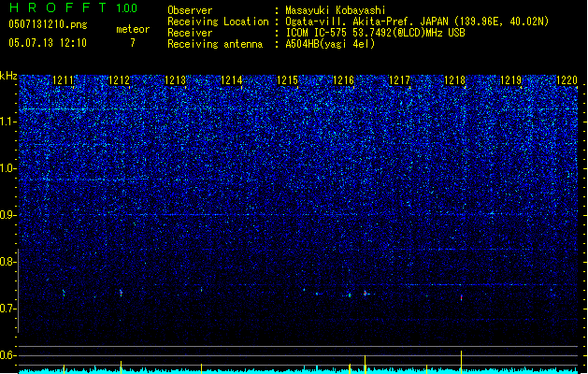588x374 pixels.
Task: Click the bright meteor echo just after 1216
Action: (x=366, y=294)
